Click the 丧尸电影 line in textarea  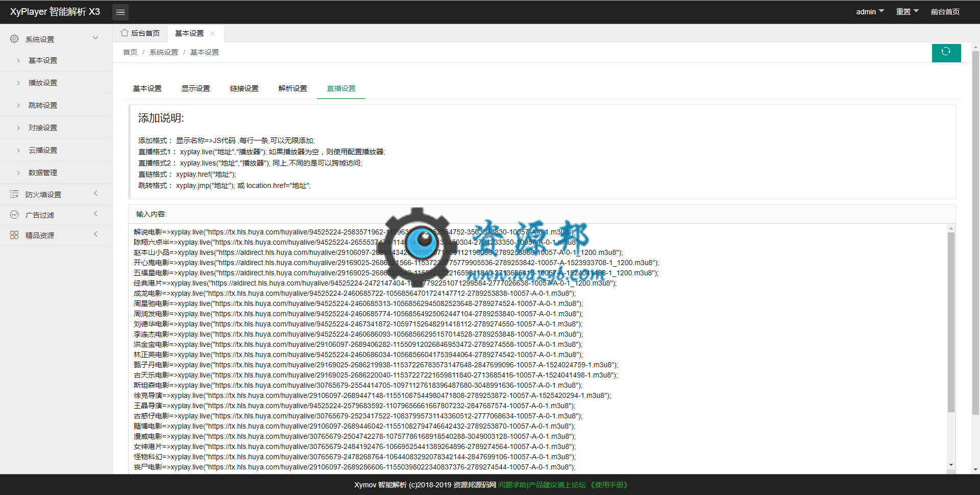pos(355,467)
